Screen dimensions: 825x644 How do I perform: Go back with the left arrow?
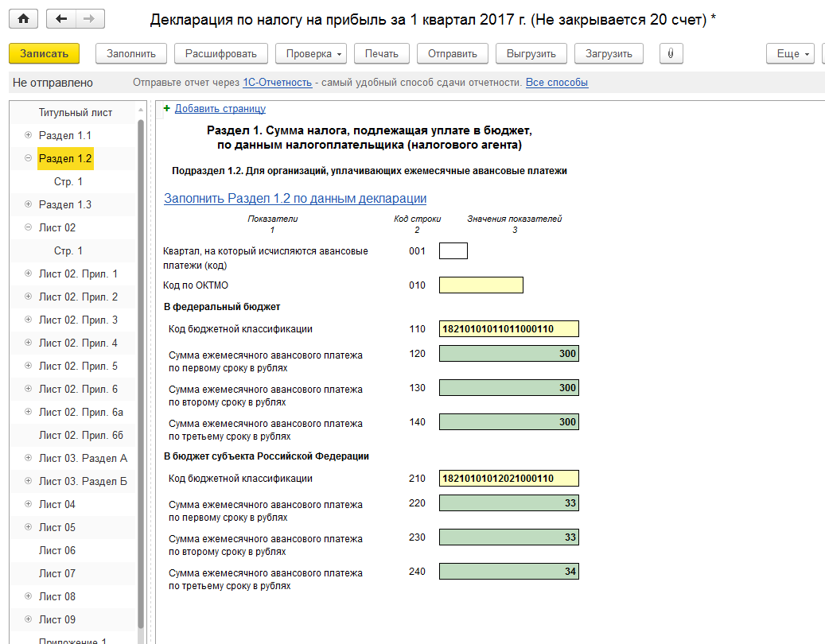point(61,19)
